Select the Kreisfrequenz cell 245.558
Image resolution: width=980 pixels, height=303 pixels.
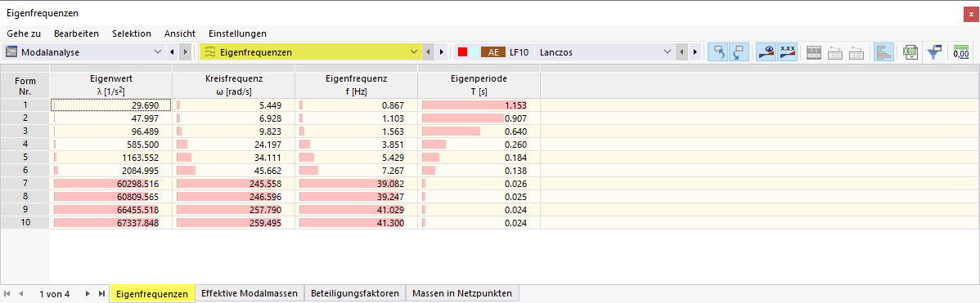coord(233,184)
